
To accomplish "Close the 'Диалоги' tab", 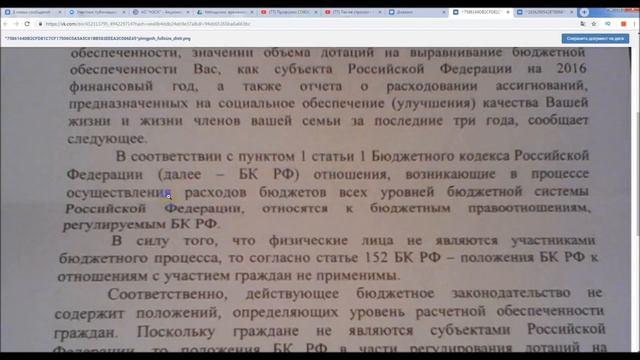I will pyautogui.click(x=444, y=12).
